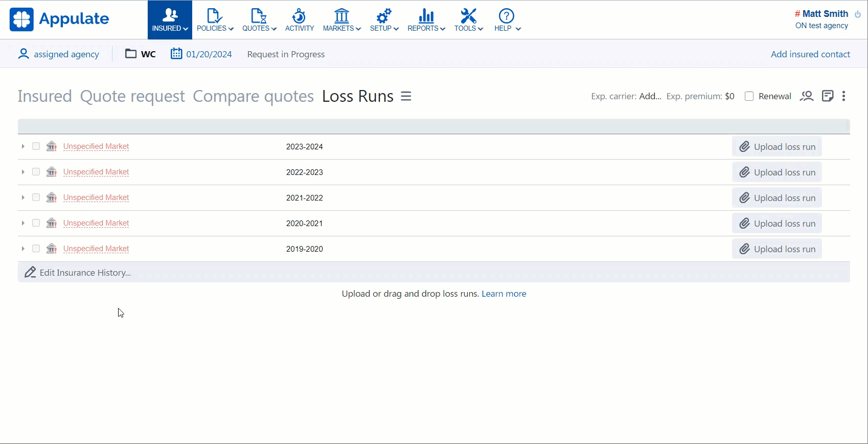Switch to the Compare quotes tab
The width and height of the screenshot is (868, 444).
[x=253, y=96]
